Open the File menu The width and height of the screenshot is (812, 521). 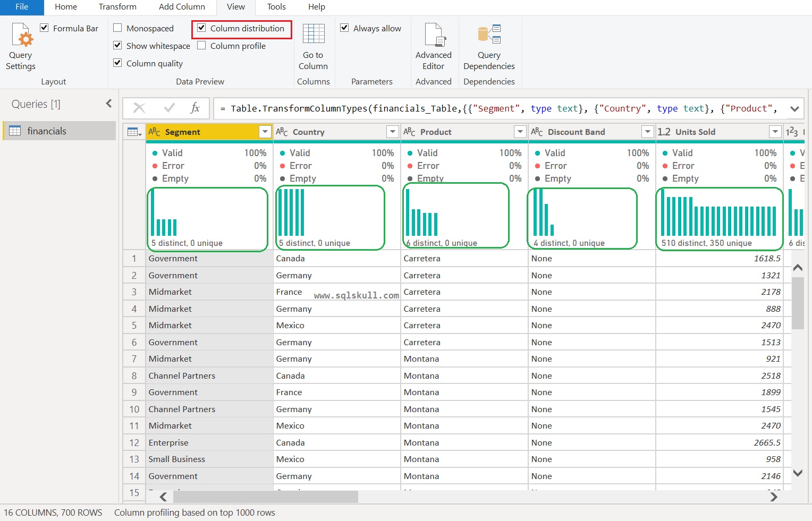click(x=22, y=7)
